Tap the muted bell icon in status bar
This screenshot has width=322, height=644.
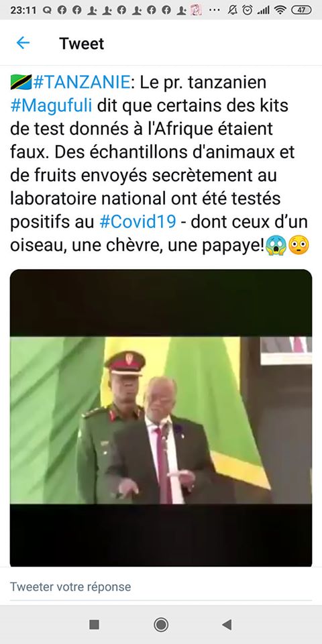233,11
